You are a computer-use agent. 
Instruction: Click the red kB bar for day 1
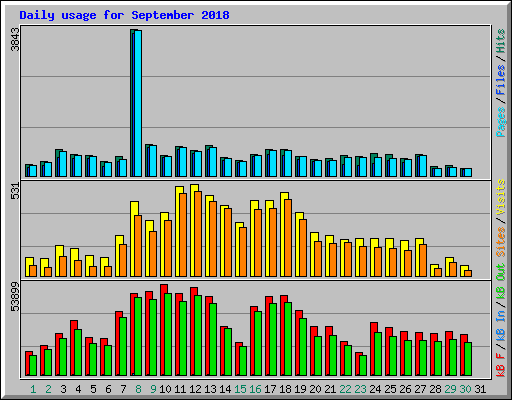tap(27, 363)
